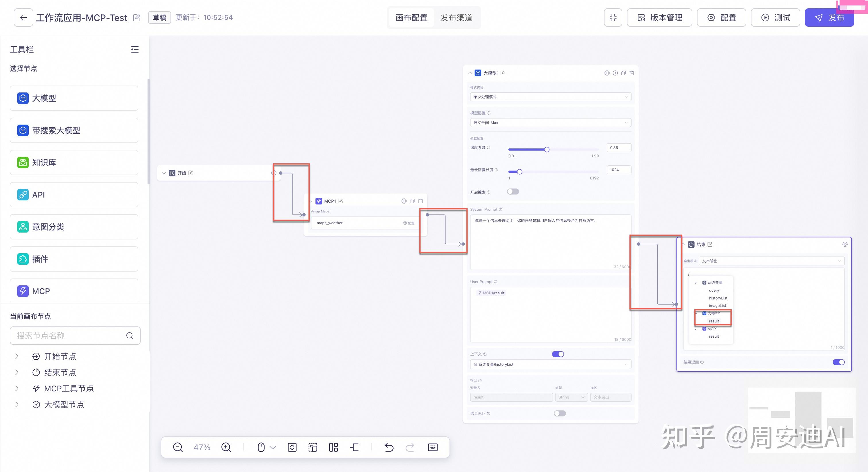This screenshot has width=868, height=472.
Task: Disable the 上下文 toggle
Action: pyautogui.click(x=558, y=354)
